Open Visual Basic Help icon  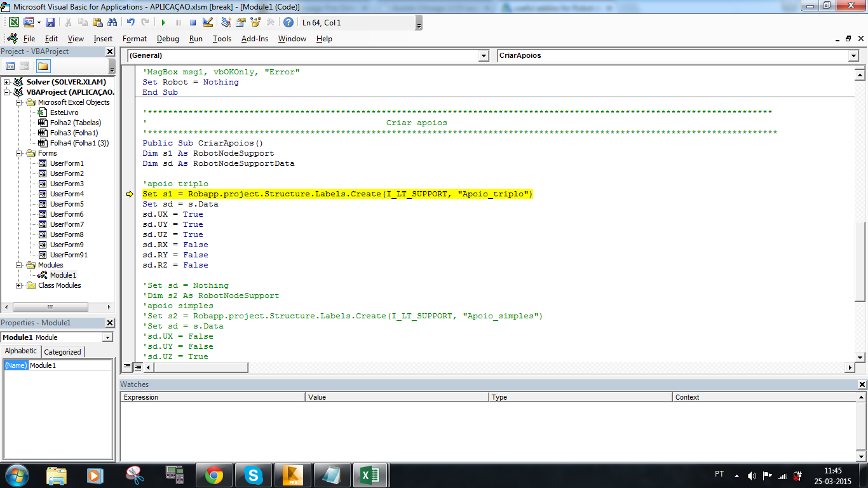[288, 22]
